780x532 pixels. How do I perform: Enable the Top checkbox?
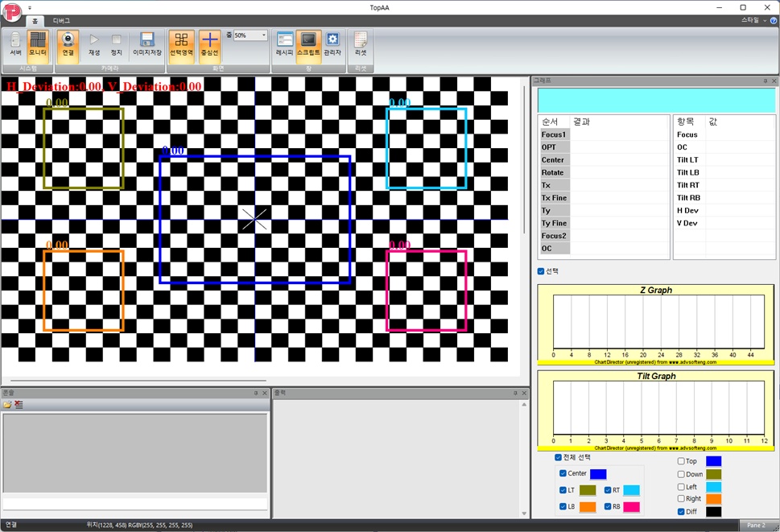[681, 461]
